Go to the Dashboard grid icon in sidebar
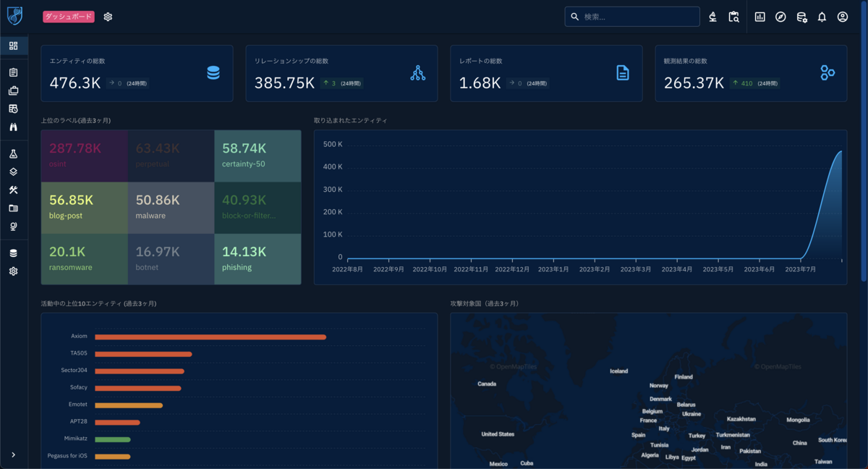 pyautogui.click(x=13, y=46)
